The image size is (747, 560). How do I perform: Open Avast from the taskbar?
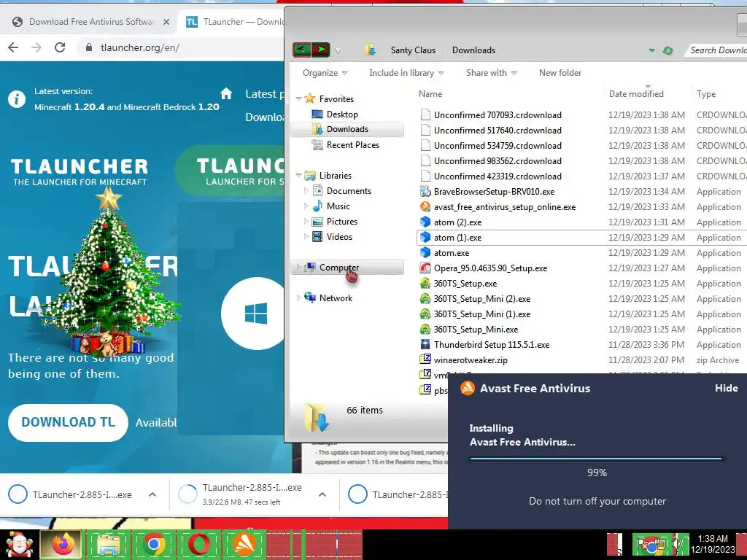click(244, 545)
